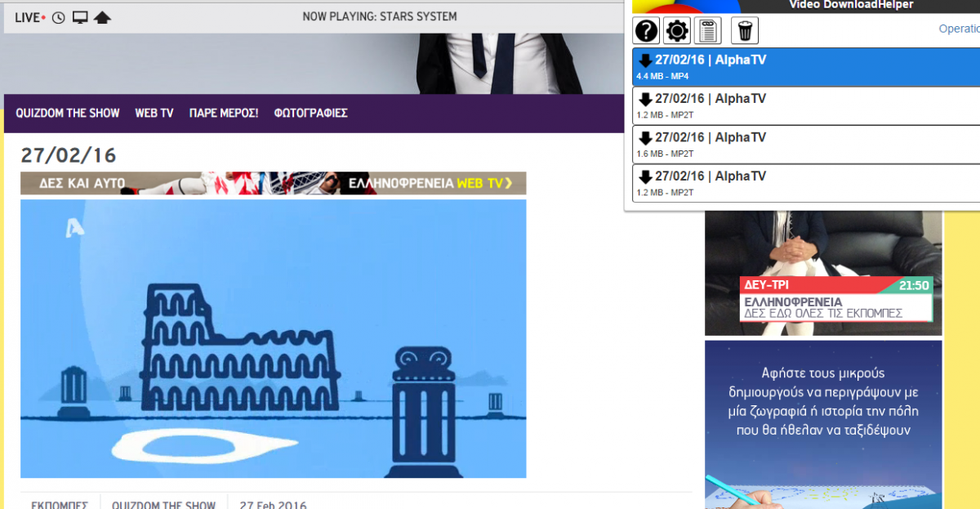Play the 27/02/16 video with Colosseum graphic
Viewport: 980px width, 509px height.
coord(274,338)
